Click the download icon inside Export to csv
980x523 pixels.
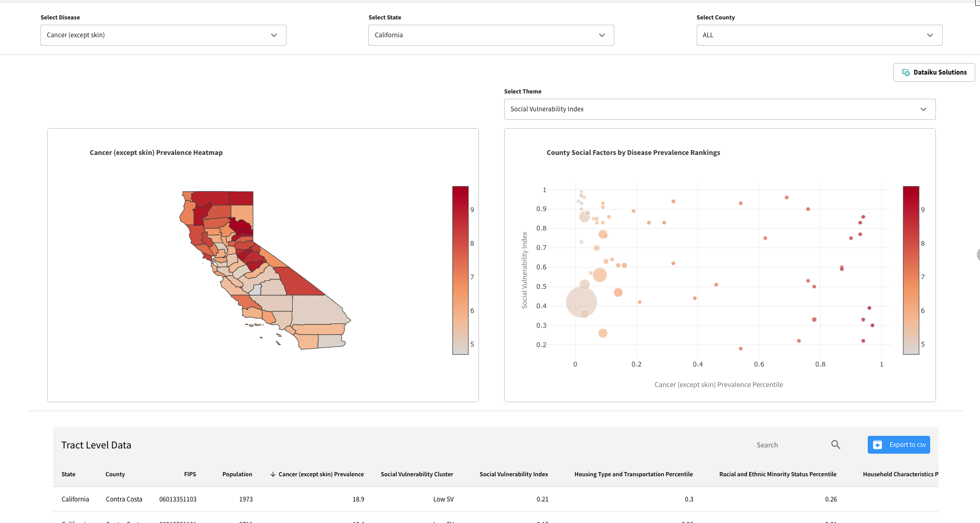878,444
